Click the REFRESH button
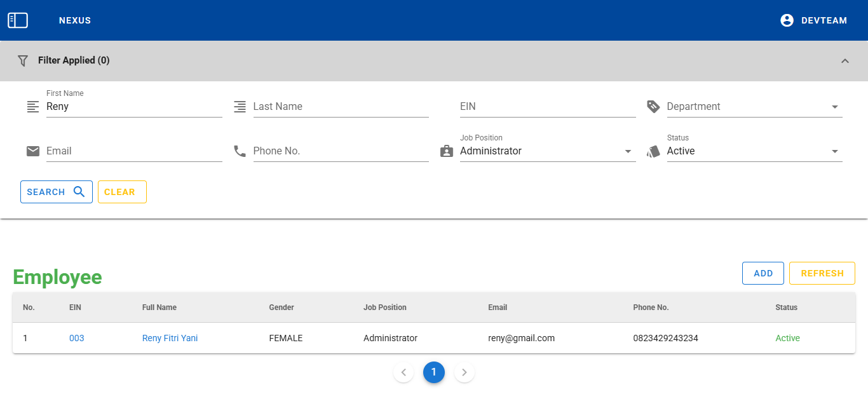The height and width of the screenshot is (399, 868). click(822, 273)
